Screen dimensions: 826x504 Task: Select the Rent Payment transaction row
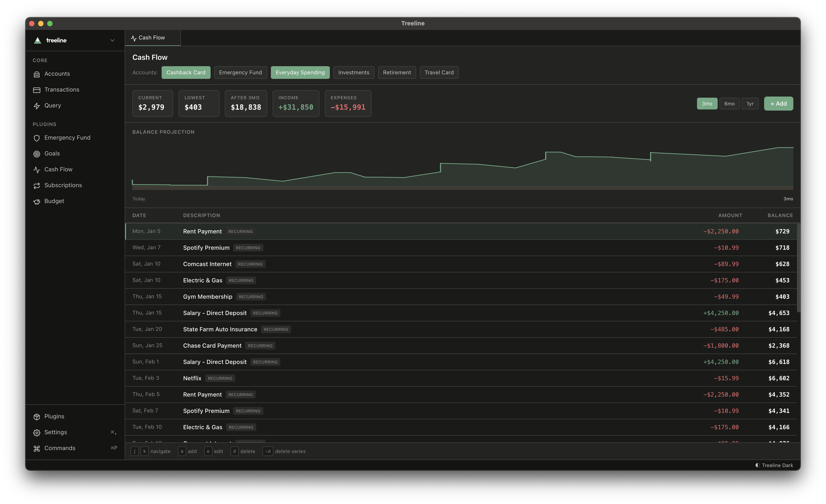202,231
